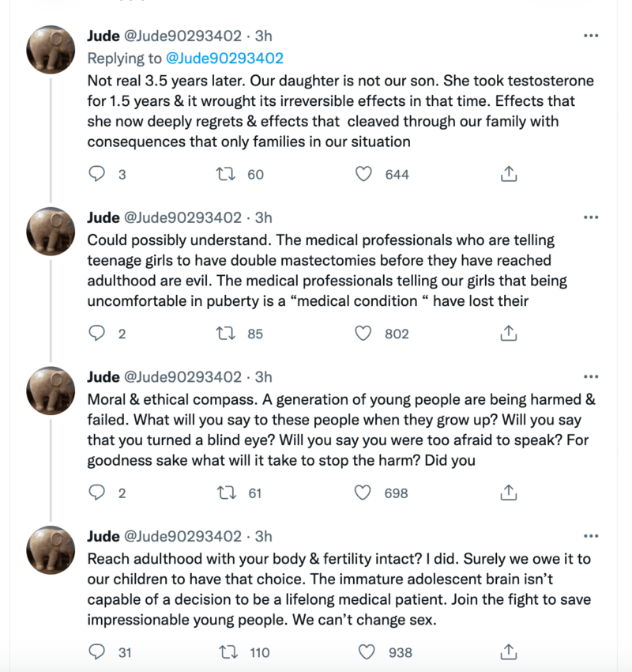
Task: Reply to the tweet with 31 replies
Action: (x=97, y=651)
